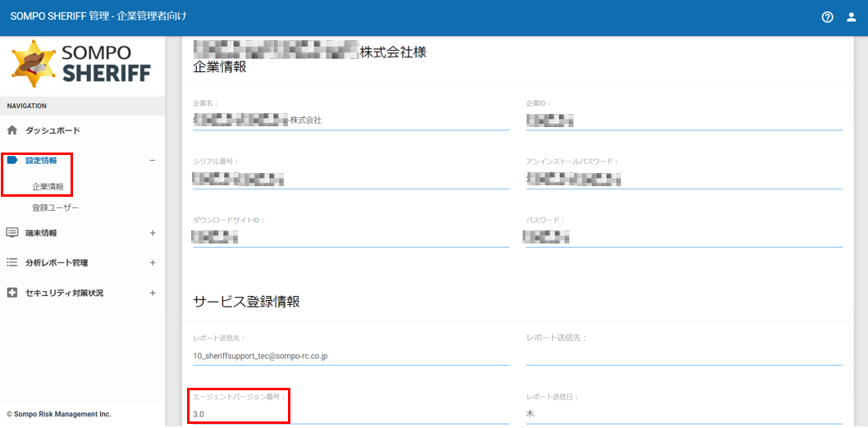Click the パスワード field
Screen dimensions: 868x428
tap(684, 238)
